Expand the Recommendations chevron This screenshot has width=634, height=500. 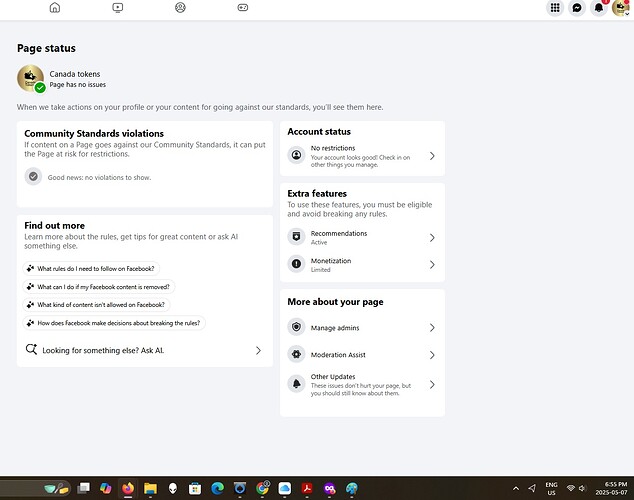click(x=432, y=238)
